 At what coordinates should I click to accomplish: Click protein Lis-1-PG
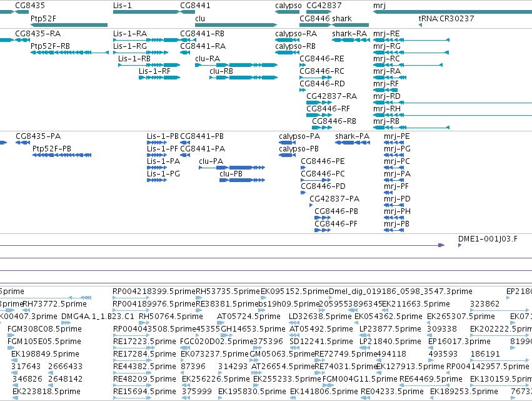coord(157,180)
